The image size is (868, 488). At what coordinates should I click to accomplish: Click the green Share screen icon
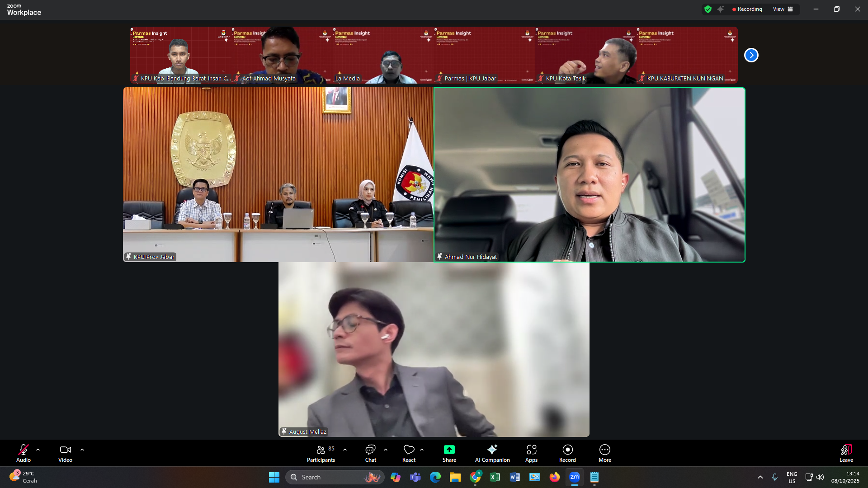click(x=449, y=450)
